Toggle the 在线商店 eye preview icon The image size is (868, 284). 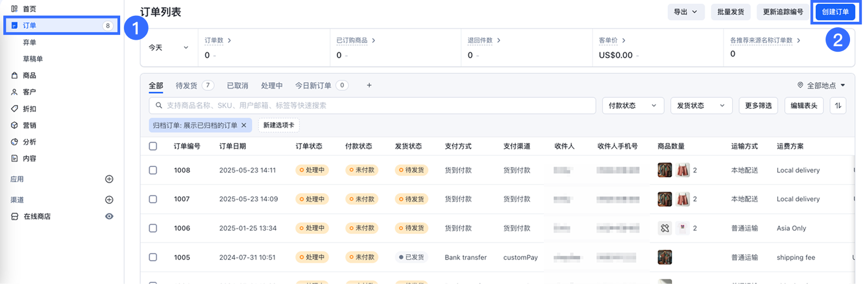(109, 217)
